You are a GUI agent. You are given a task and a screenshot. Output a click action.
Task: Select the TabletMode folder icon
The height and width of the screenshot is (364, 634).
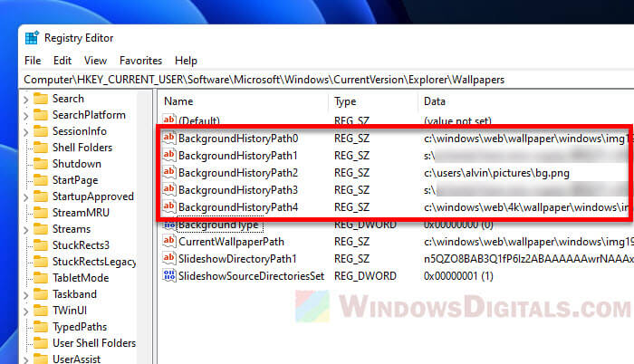(41, 278)
